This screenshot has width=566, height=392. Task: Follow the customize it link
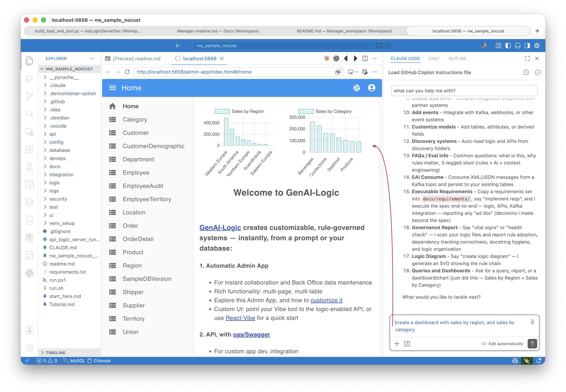click(326, 300)
